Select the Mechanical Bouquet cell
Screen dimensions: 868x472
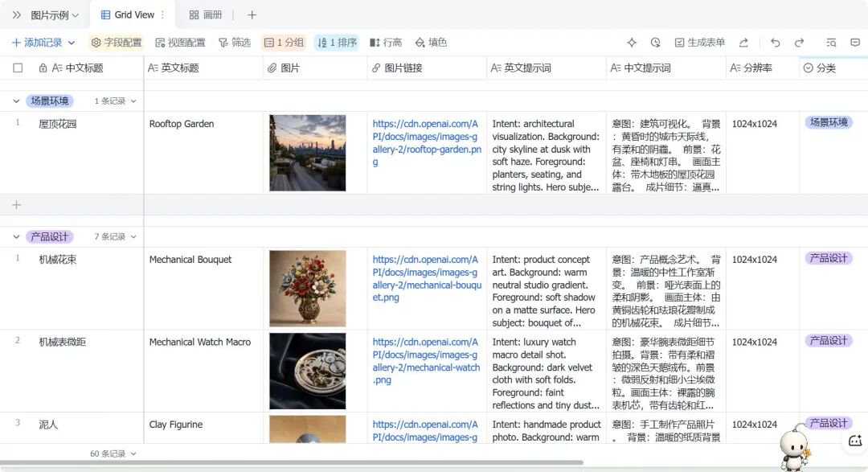point(203,289)
